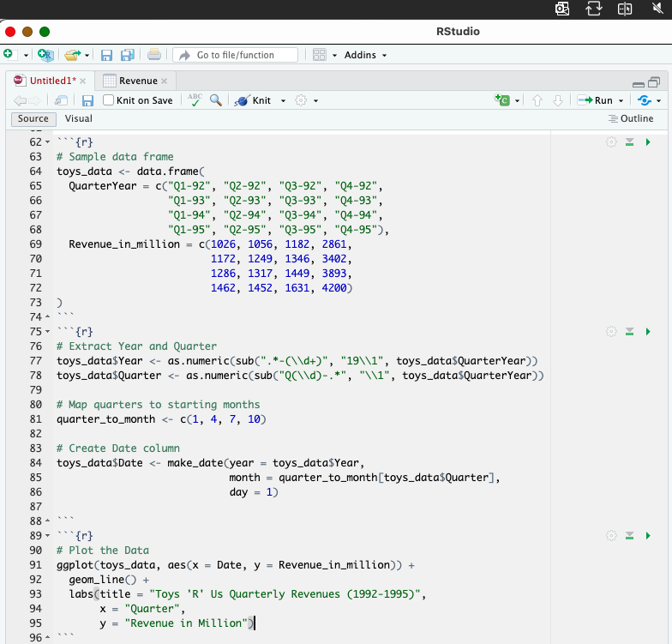Switch to the Revenue tab

pos(138,81)
